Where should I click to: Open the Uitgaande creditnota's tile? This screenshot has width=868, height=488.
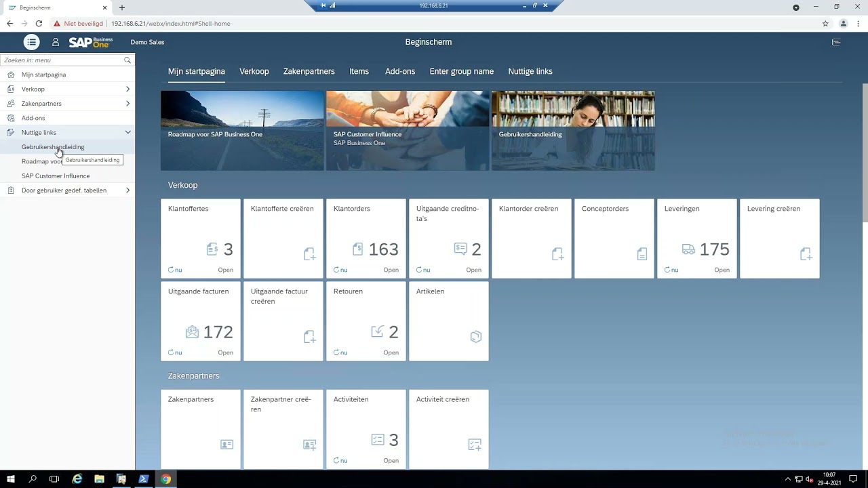coord(449,239)
